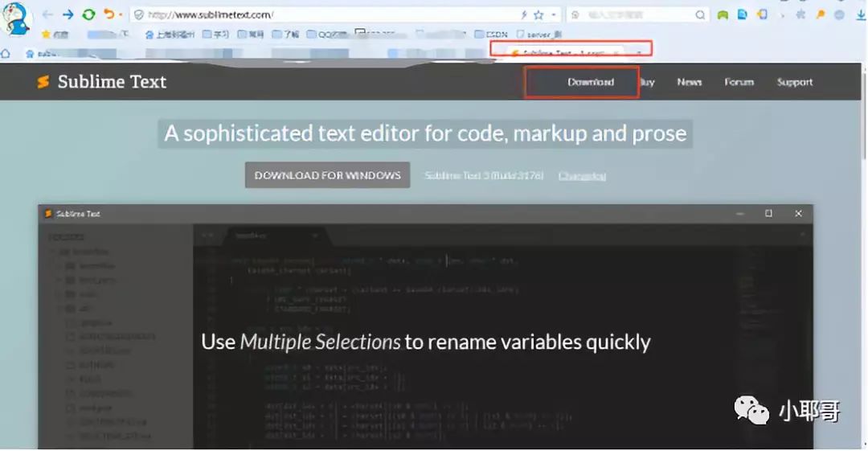The image size is (868, 451).
Task: Open the dropdown arrow beside the bookmark star
Action: (553, 15)
